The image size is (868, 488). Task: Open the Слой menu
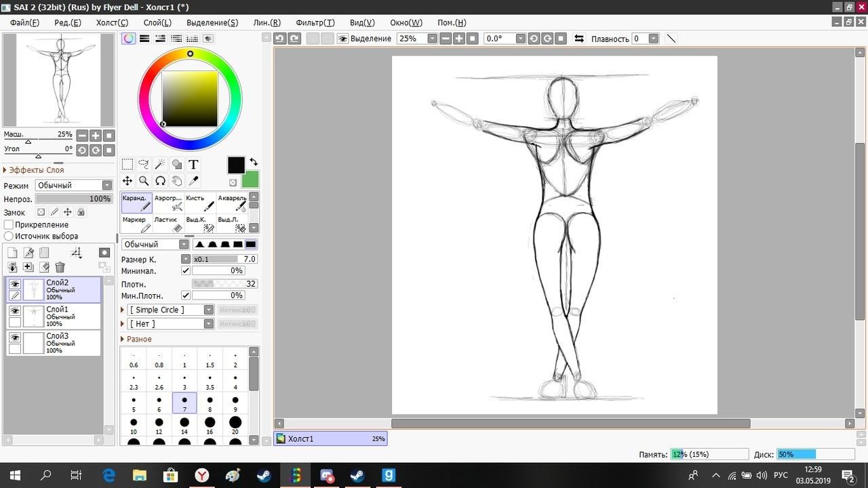tap(157, 22)
